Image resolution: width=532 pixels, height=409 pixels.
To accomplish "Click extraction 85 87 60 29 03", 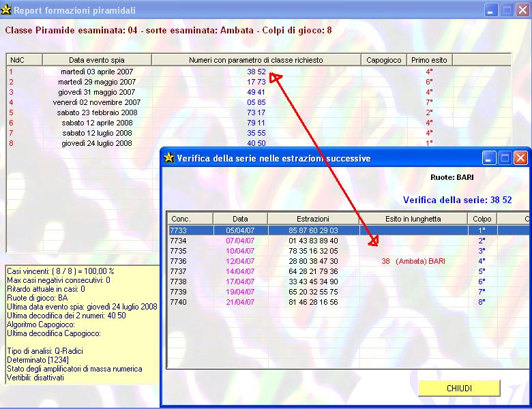I will pos(313,230).
